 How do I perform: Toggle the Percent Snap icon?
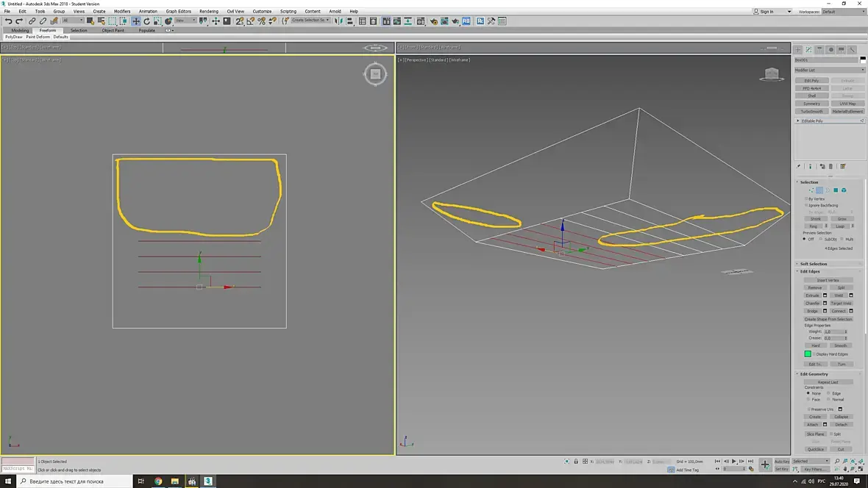coord(261,21)
